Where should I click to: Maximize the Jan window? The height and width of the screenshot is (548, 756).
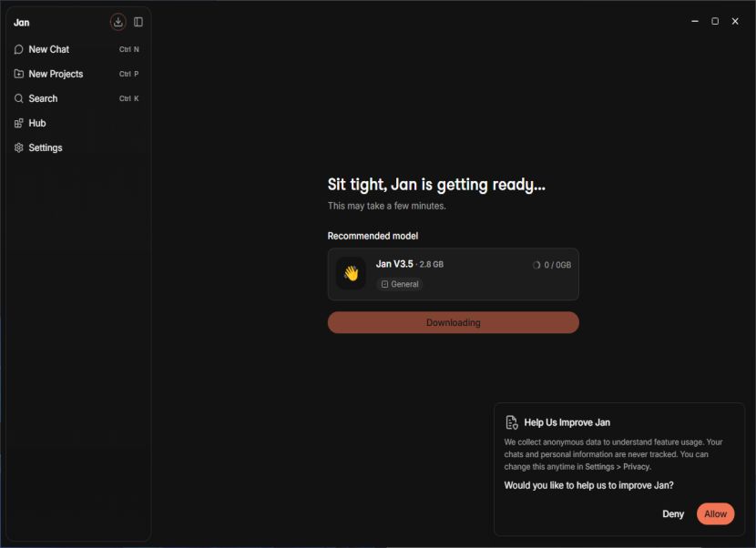click(x=715, y=21)
